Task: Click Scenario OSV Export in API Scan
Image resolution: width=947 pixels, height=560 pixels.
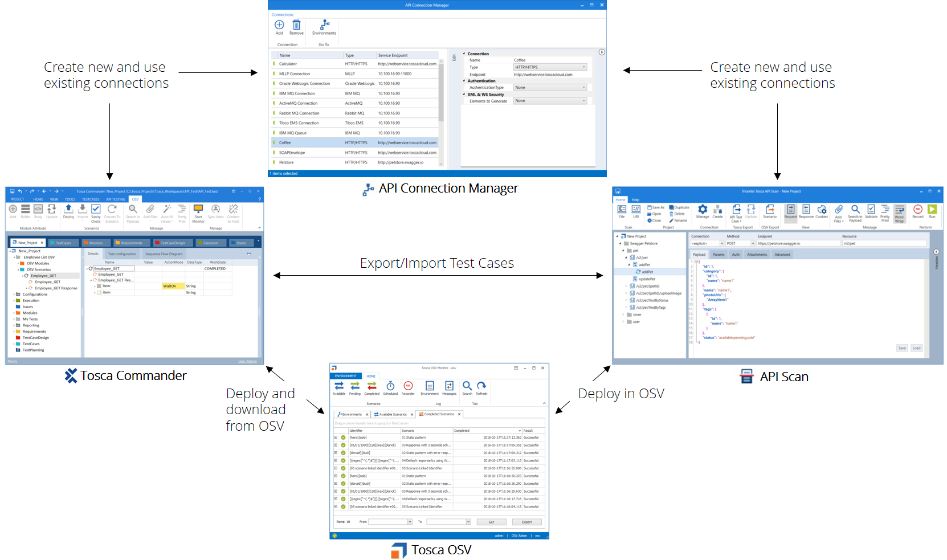Action: 770,211
